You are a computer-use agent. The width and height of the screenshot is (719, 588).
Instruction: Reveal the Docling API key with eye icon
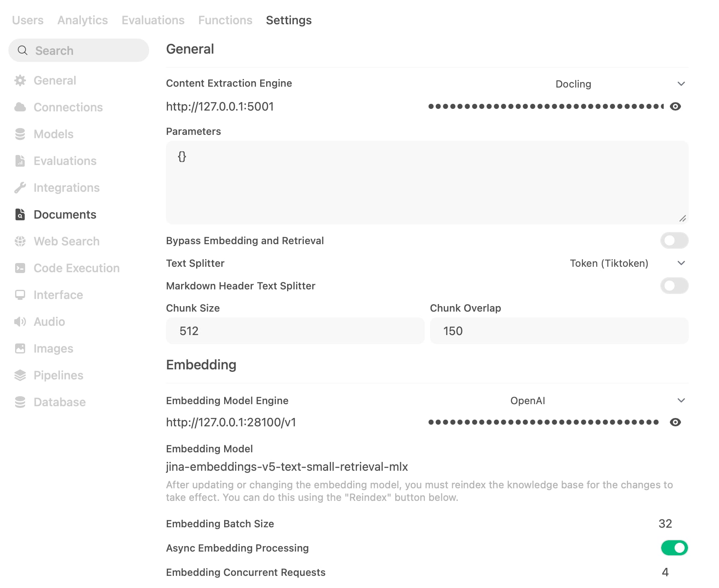point(675,106)
